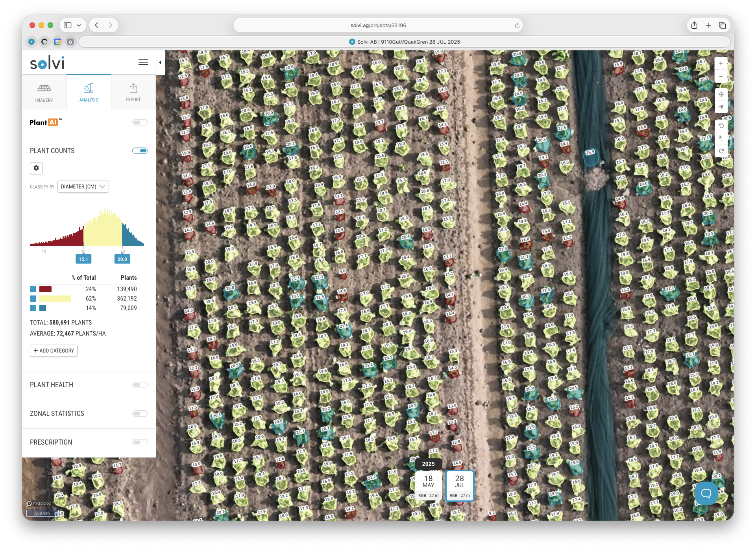756x550 pixels.
Task: Open the Classify By diameter dropdown
Action: tap(83, 186)
